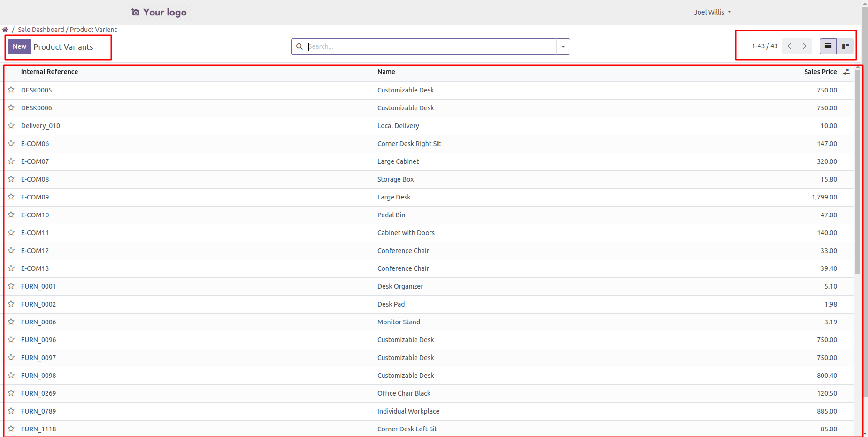Screen dimensions: 868x437
Task: Go to next page arrow
Action: pos(805,46)
